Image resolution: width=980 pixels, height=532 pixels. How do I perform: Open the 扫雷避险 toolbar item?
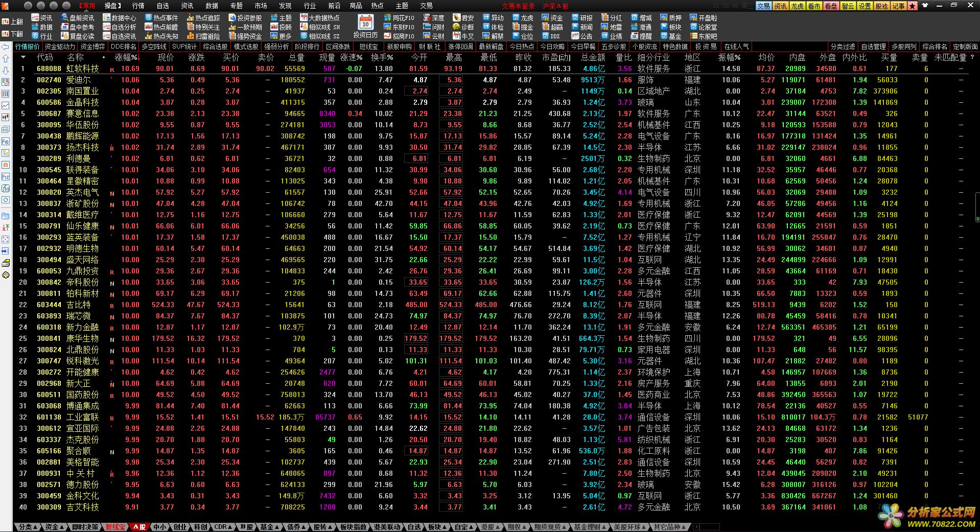coord(203,36)
